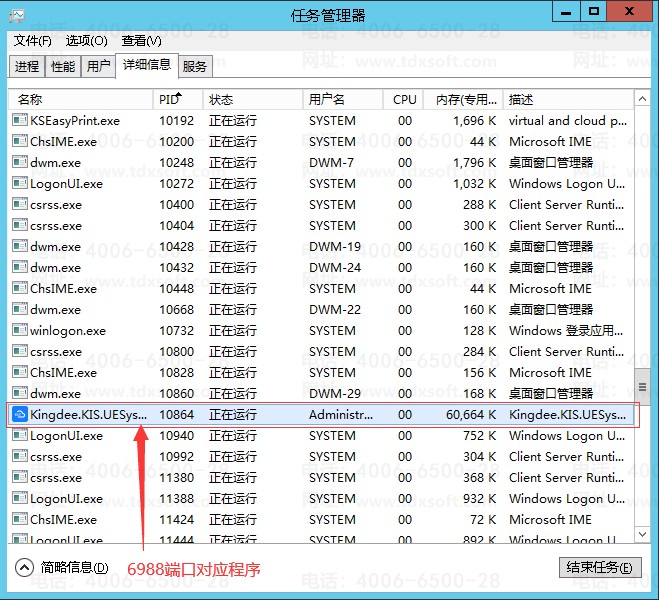Click the vertical scrollbar thumb
This screenshot has width=659, height=600.
click(x=643, y=384)
